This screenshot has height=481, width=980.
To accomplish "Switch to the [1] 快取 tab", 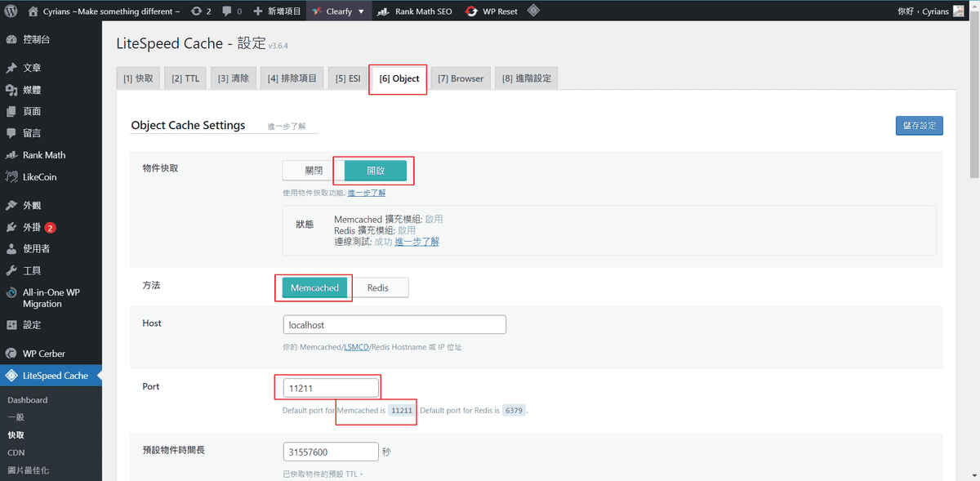I will click(x=138, y=78).
